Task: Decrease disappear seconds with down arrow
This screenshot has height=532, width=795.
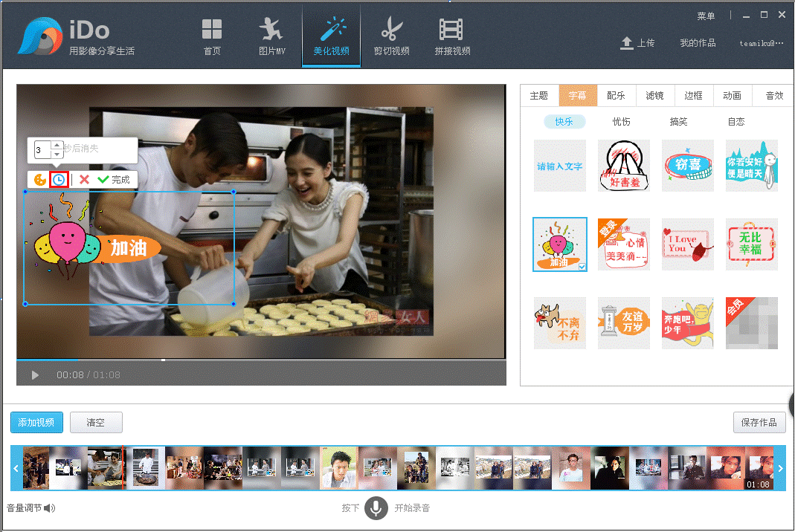Action: click(57, 154)
